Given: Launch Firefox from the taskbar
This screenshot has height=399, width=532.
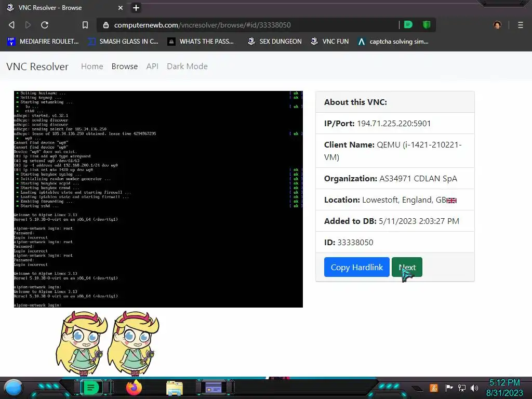Looking at the screenshot, I should (134, 388).
